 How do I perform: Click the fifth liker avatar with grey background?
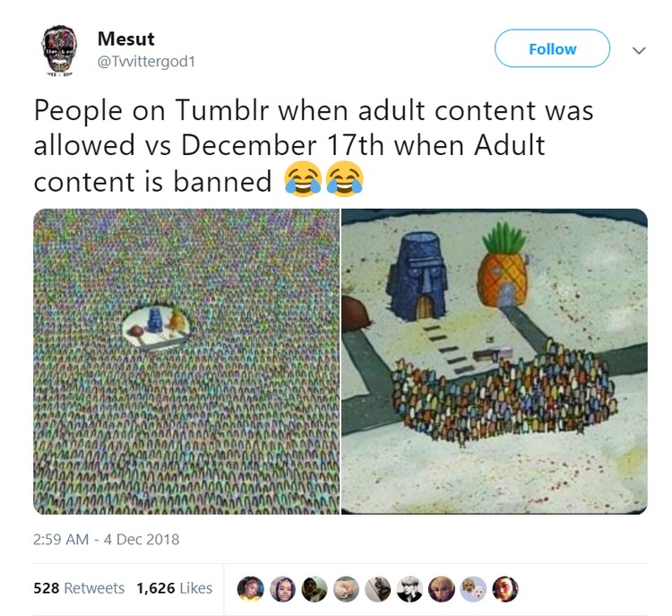378,588
